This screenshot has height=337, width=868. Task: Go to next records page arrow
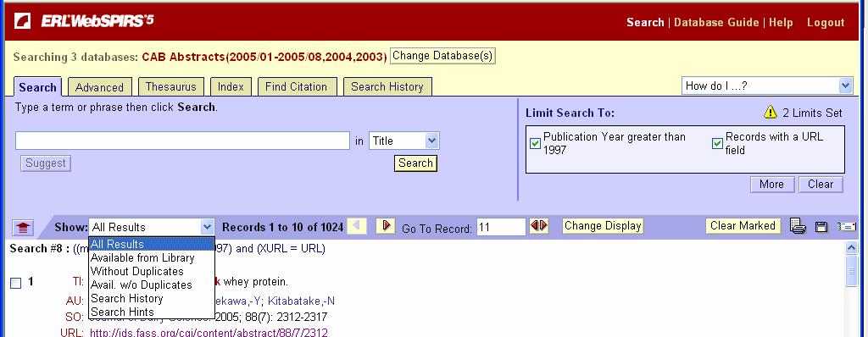click(x=386, y=226)
